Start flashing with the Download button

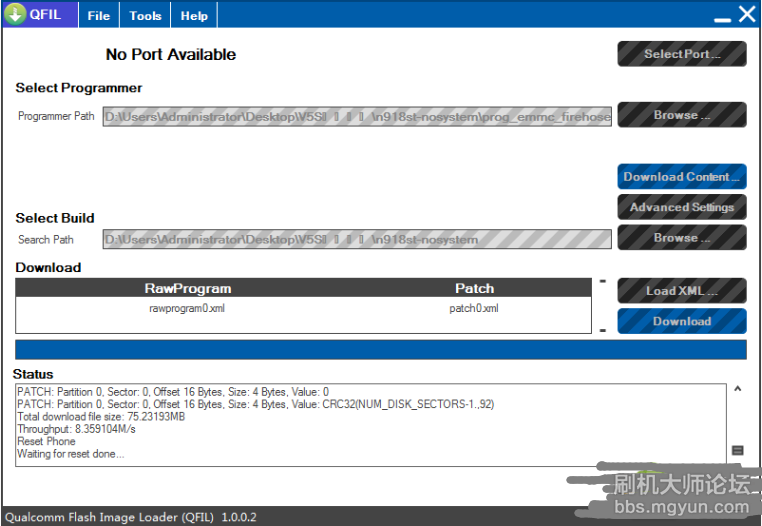682,321
